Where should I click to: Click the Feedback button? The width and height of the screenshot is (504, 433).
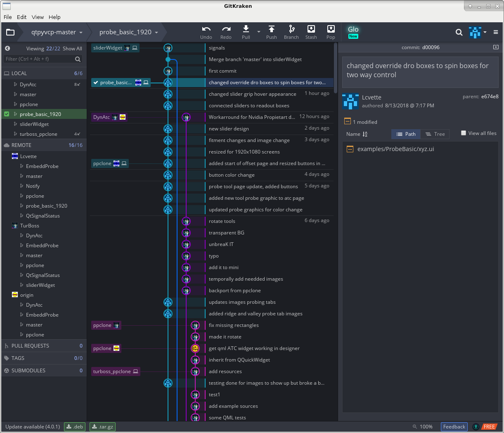[454, 427]
